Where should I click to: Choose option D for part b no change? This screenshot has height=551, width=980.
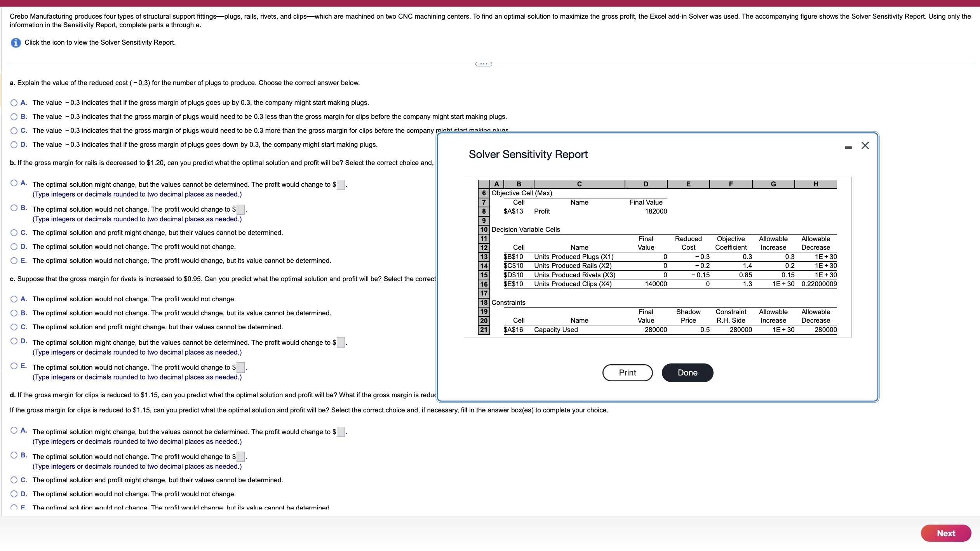(14, 247)
